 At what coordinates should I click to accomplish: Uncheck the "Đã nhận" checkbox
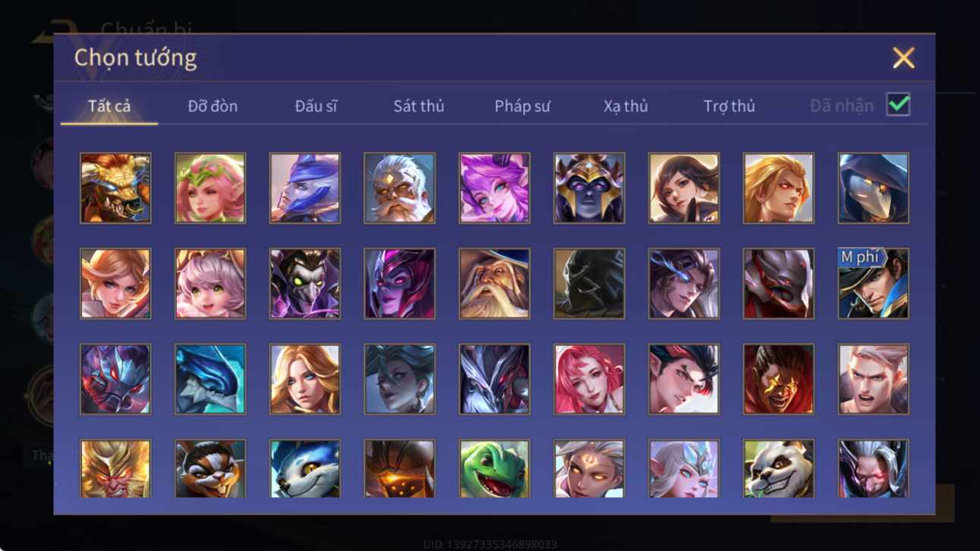click(898, 105)
